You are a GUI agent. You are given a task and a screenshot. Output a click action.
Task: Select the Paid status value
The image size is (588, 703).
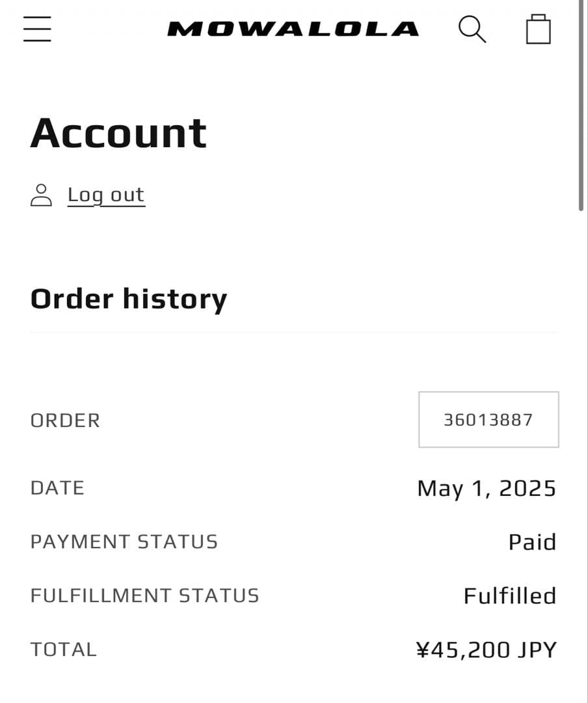(x=532, y=542)
